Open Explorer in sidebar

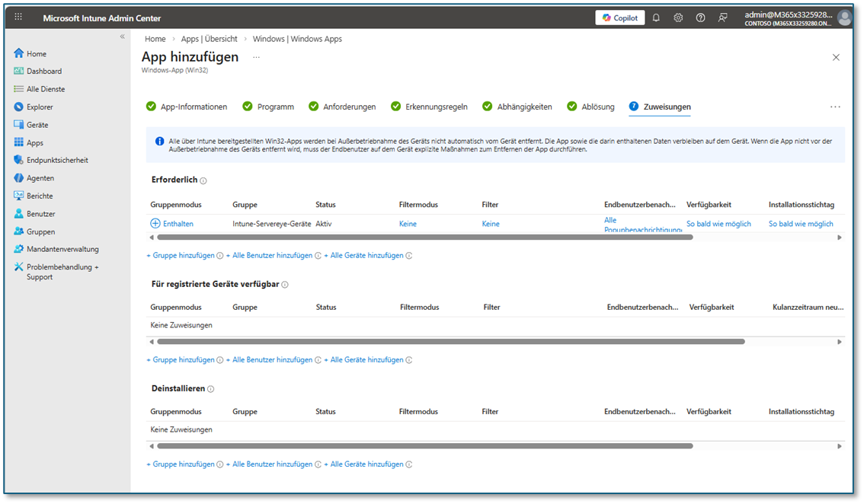click(40, 107)
